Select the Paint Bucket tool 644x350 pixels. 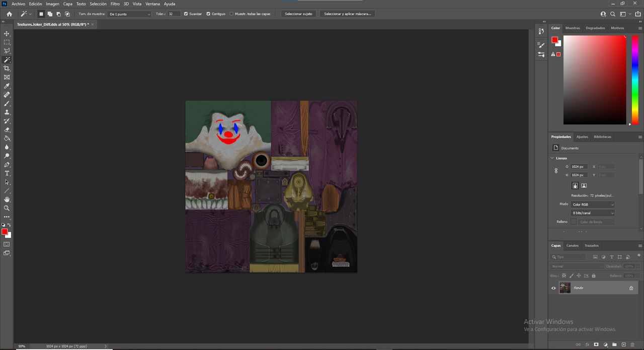tap(7, 138)
